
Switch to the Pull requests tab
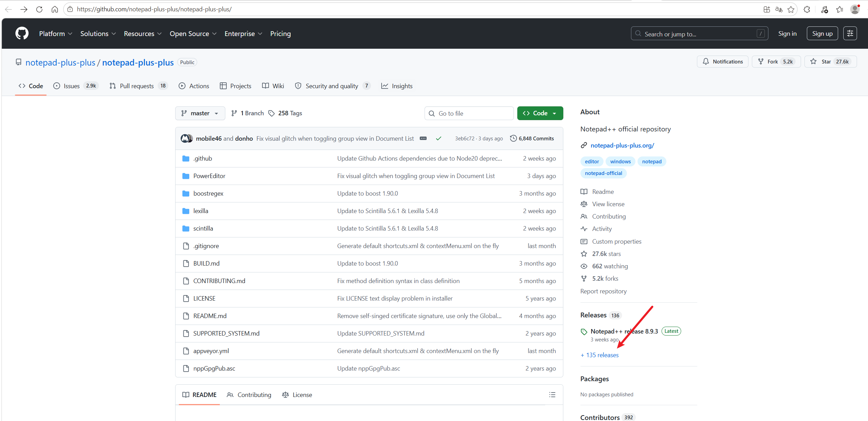[136, 86]
